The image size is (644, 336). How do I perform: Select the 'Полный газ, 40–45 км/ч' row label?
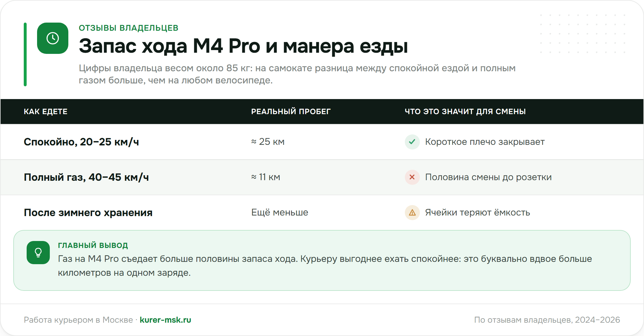click(86, 177)
